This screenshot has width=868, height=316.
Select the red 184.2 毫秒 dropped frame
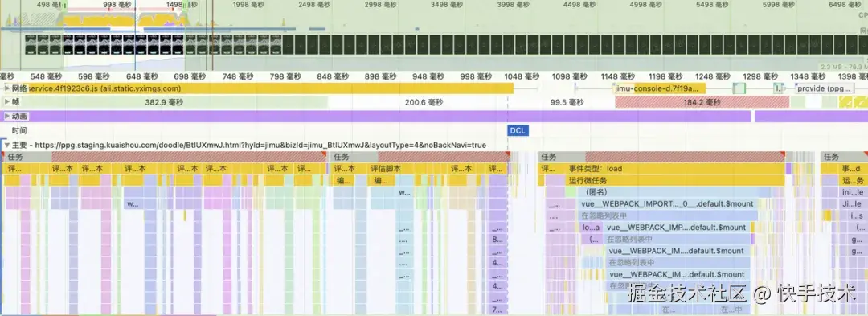[702, 102]
